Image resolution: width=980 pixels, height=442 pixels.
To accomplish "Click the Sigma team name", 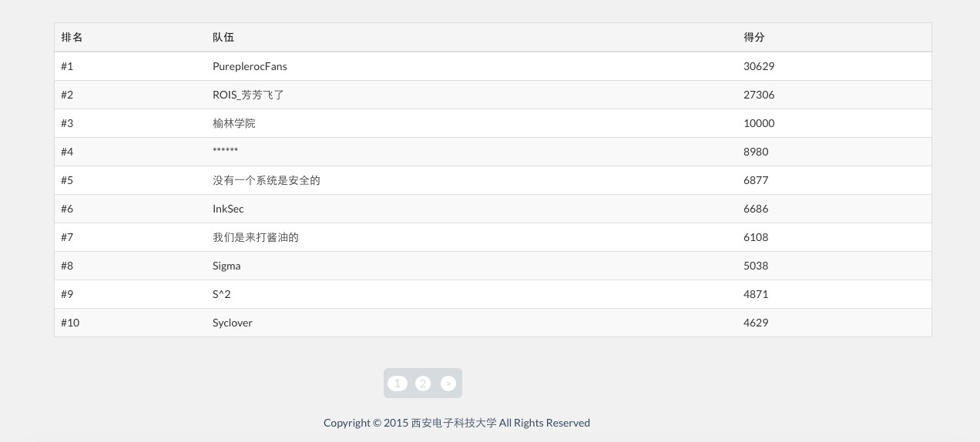I will point(227,266).
